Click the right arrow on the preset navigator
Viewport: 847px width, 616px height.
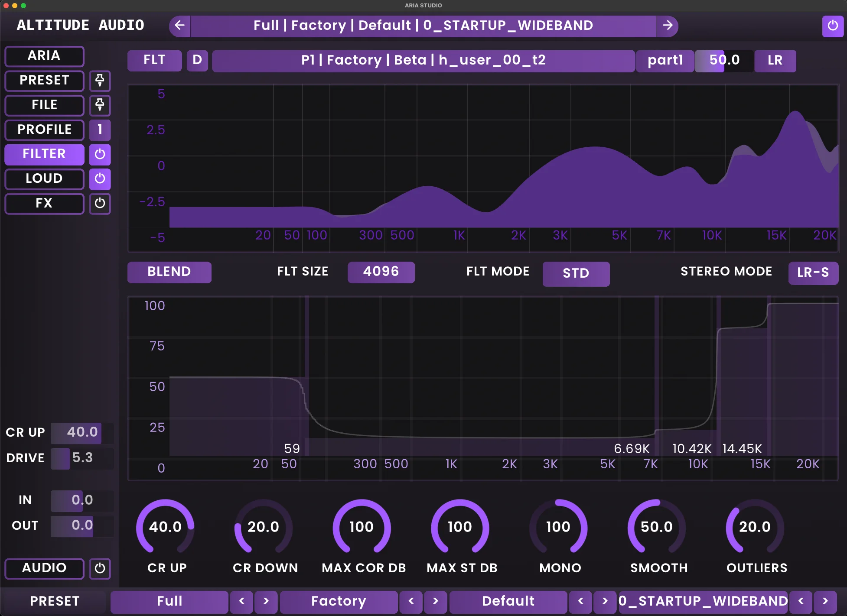click(668, 26)
